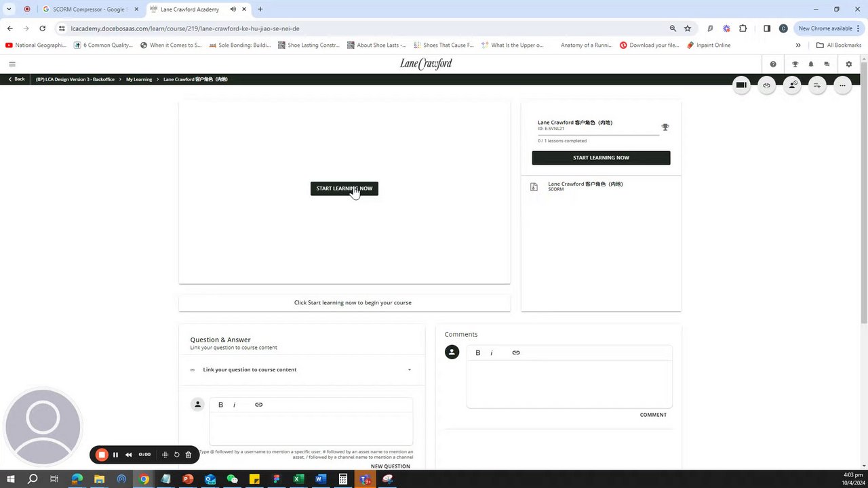Click the NEW QUESTION button
The image size is (868, 488).
[x=391, y=466]
